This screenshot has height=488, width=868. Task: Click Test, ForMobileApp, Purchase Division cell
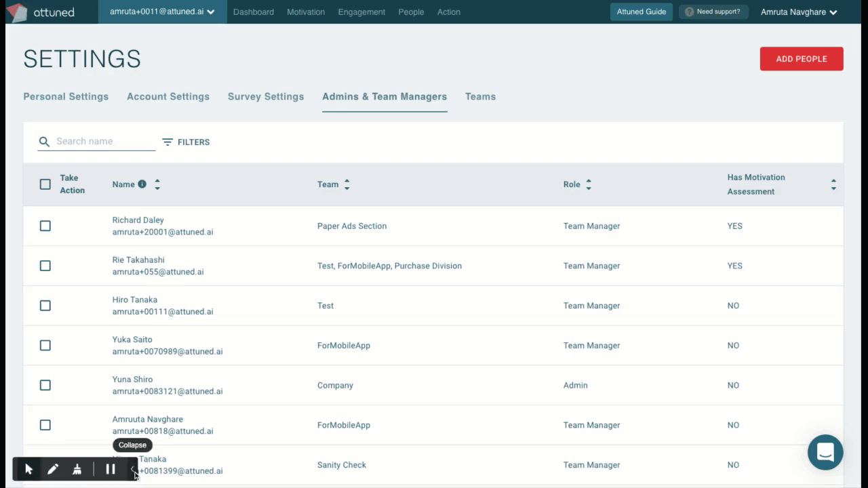389,266
